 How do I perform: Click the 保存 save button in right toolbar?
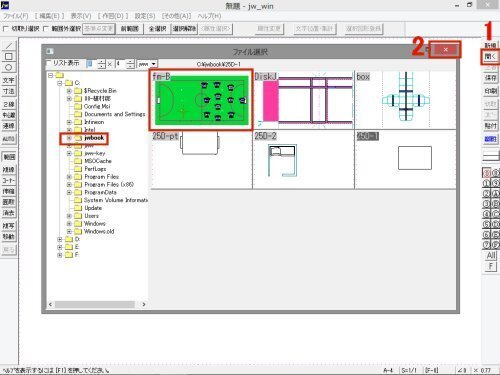click(490, 78)
